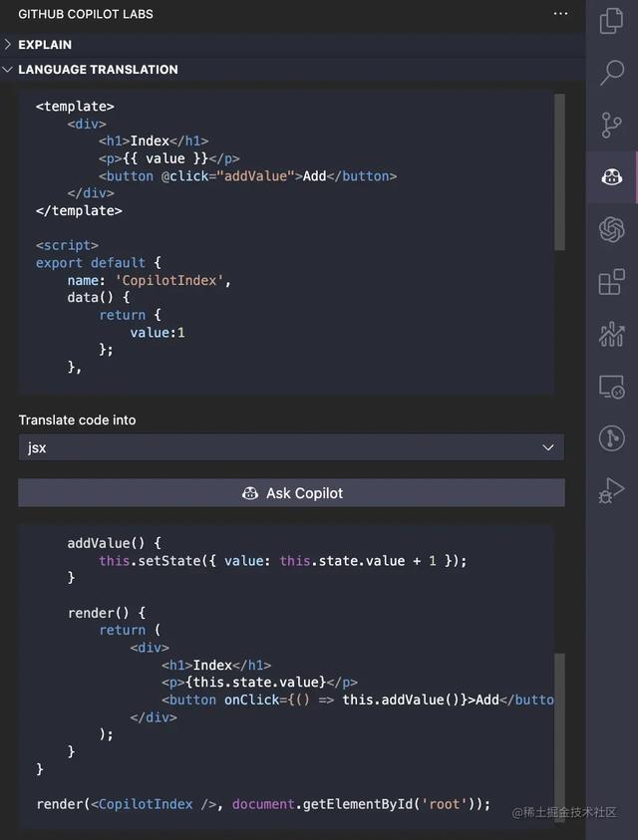Screen dimensions: 638x840
Task: Open the Search magnifier icon
Action: tap(612, 73)
